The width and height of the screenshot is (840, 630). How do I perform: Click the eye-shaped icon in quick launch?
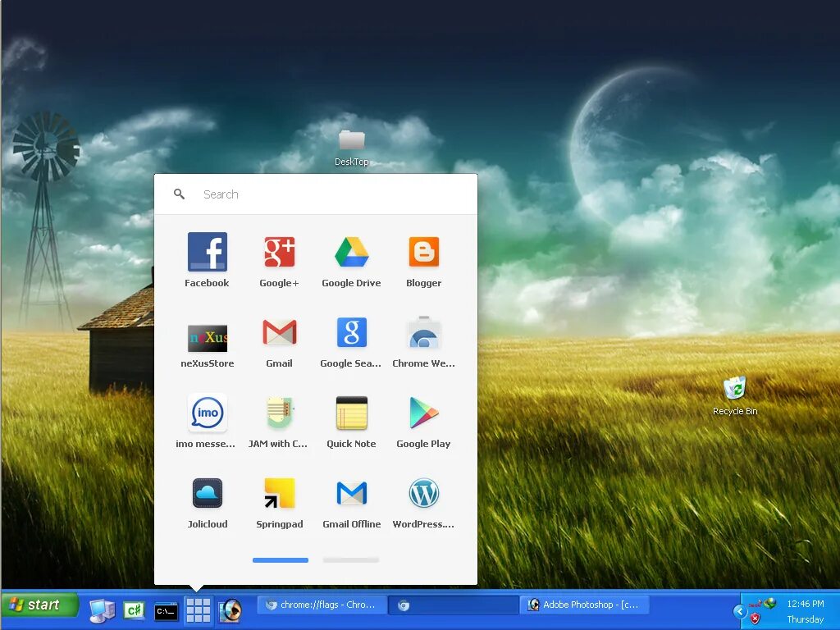(231, 610)
